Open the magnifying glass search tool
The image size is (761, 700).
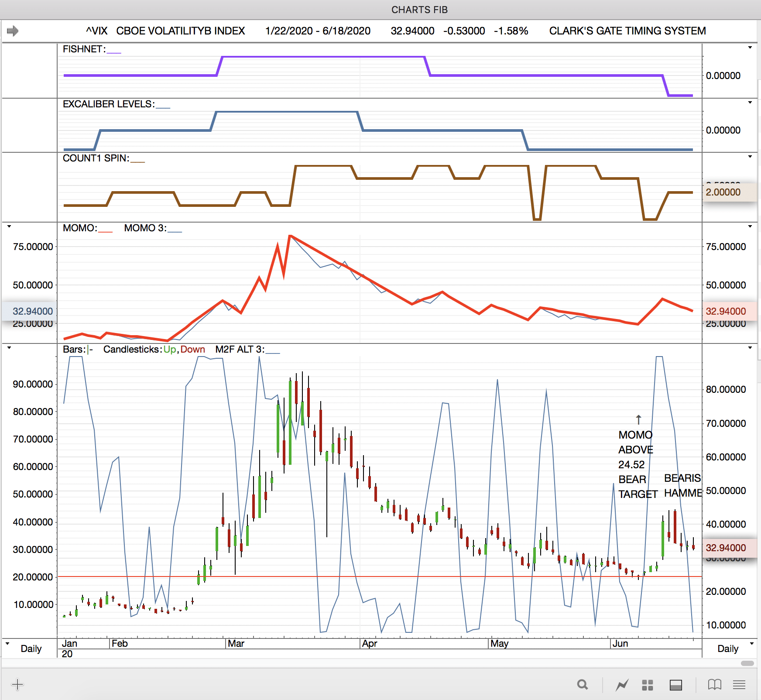(x=582, y=685)
